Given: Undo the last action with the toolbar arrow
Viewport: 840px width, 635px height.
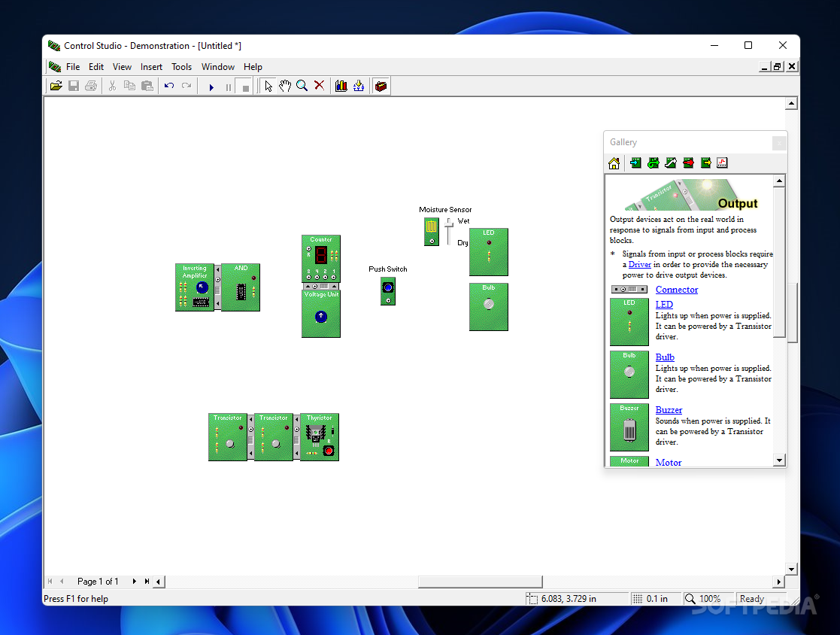Looking at the screenshot, I should 169,86.
